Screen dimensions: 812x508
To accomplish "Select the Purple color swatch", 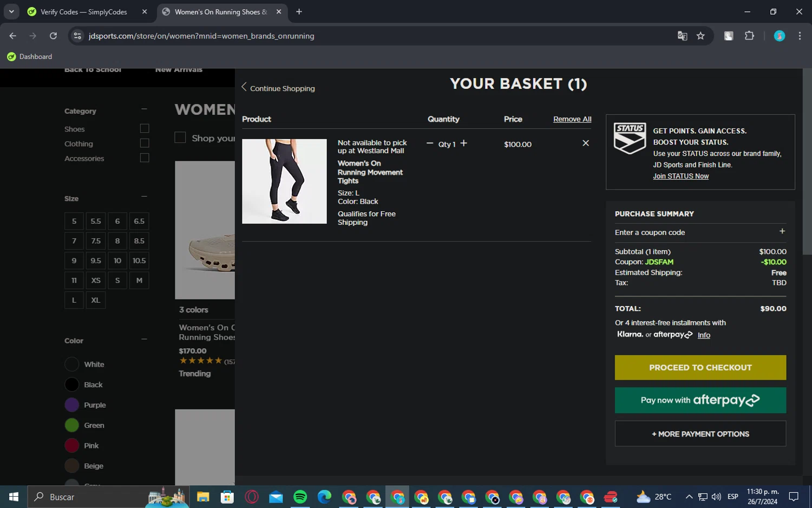I will pos(72,405).
